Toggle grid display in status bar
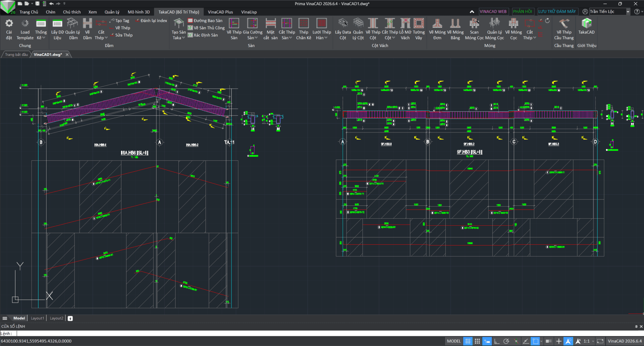 tap(468, 341)
